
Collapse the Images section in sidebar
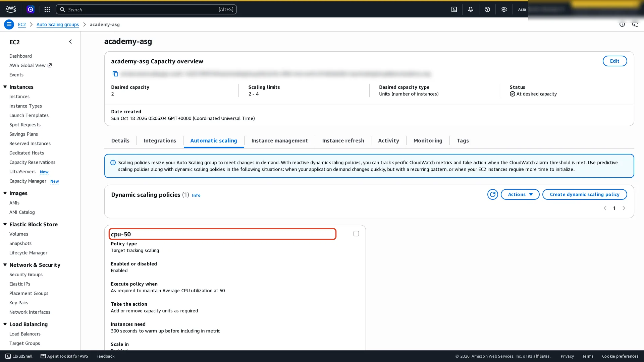click(5, 193)
